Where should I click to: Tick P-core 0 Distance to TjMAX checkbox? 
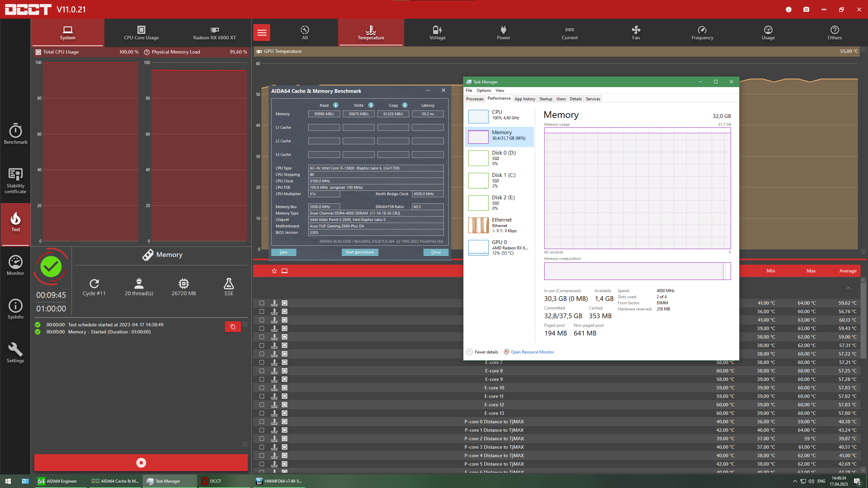[261, 422]
